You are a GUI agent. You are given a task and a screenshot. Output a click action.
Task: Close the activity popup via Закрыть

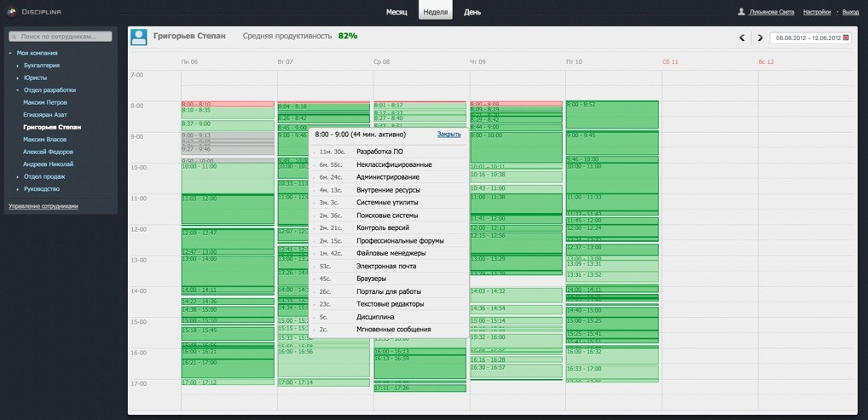tap(448, 135)
